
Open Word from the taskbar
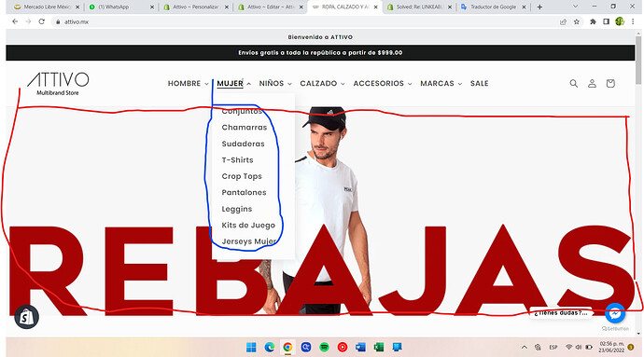click(360, 347)
